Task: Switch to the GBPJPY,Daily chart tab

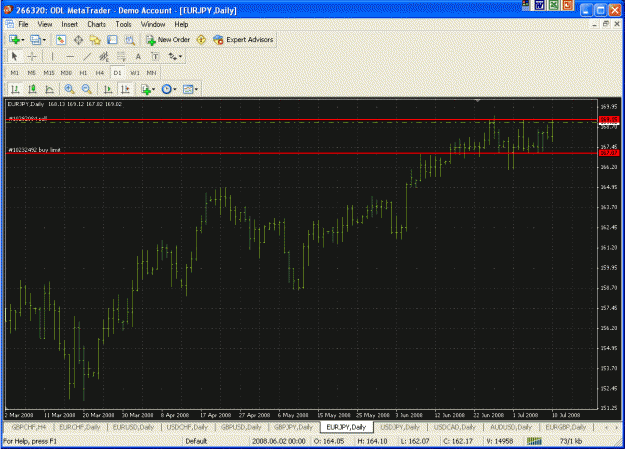Action: pos(293,427)
